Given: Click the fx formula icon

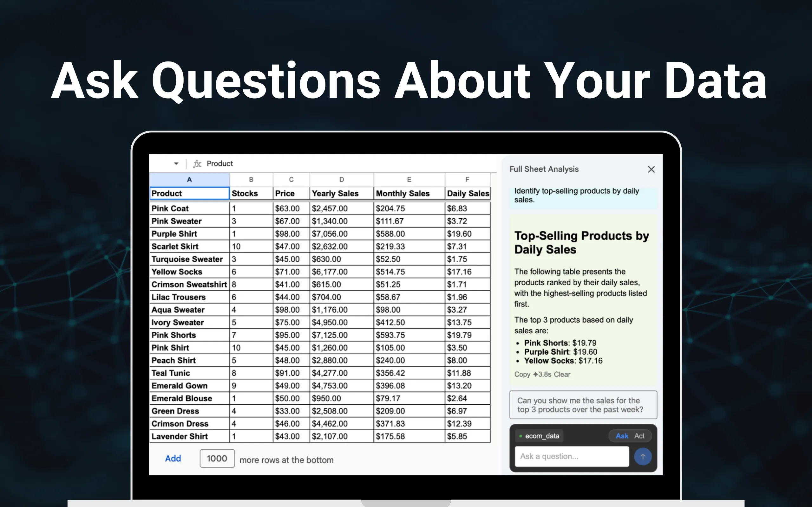Looking at the screenshot, I should (x=197, y=164).
